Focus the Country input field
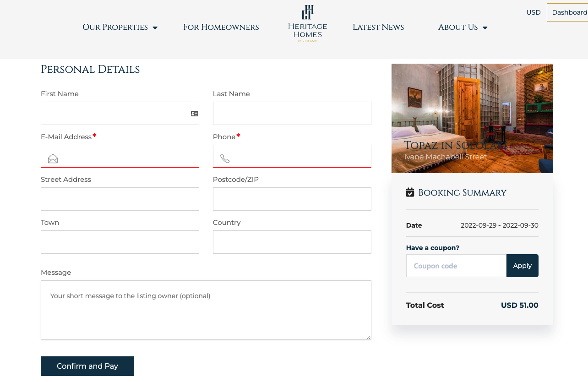 pyautogui.click(x=292, y=242)
